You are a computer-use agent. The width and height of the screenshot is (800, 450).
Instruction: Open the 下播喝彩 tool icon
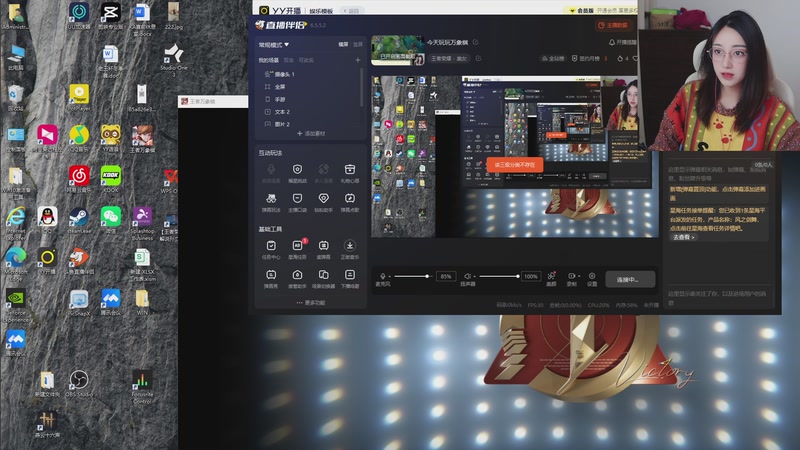(349, 279)
